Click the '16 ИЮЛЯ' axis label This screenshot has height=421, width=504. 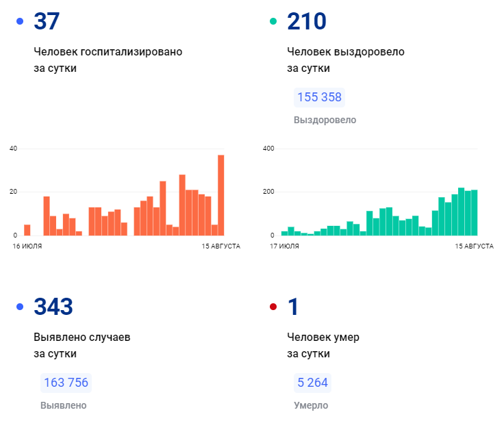27,246
